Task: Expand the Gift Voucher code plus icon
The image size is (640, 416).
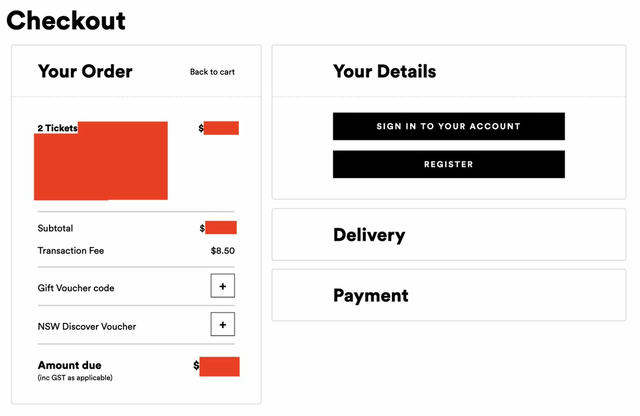Action: coord(222,286)
